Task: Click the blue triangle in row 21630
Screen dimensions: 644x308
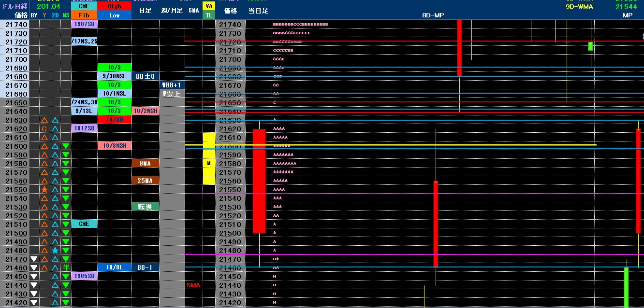Action: tap(55, 120)
